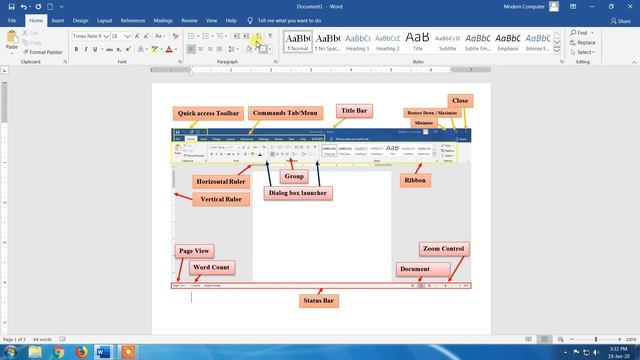
Task: Click the text highlight color button
Action: pyautogui.click(x=154, y=49)
